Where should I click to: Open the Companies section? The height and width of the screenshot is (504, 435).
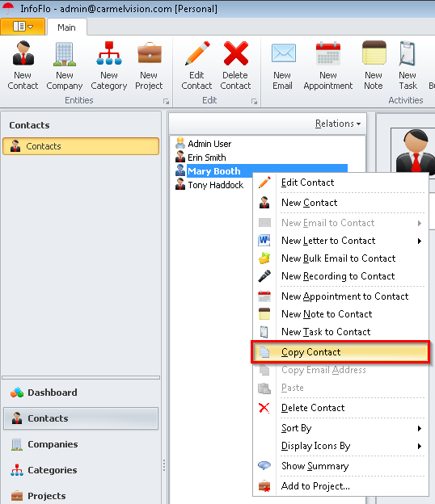pos(81,444)
